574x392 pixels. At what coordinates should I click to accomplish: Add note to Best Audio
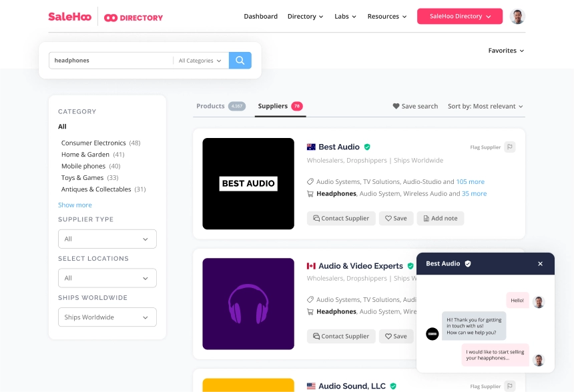tap(441, 218)
